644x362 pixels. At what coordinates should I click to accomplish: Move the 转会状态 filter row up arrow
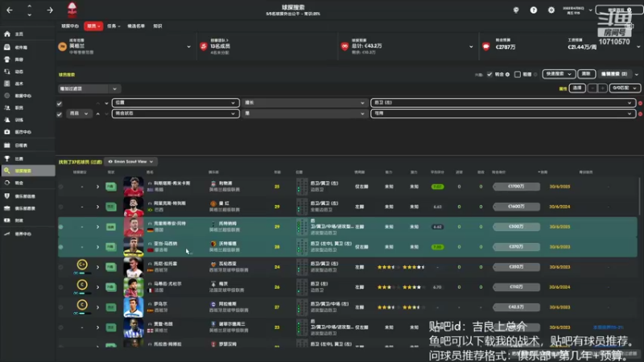click(x=97, y=113)
